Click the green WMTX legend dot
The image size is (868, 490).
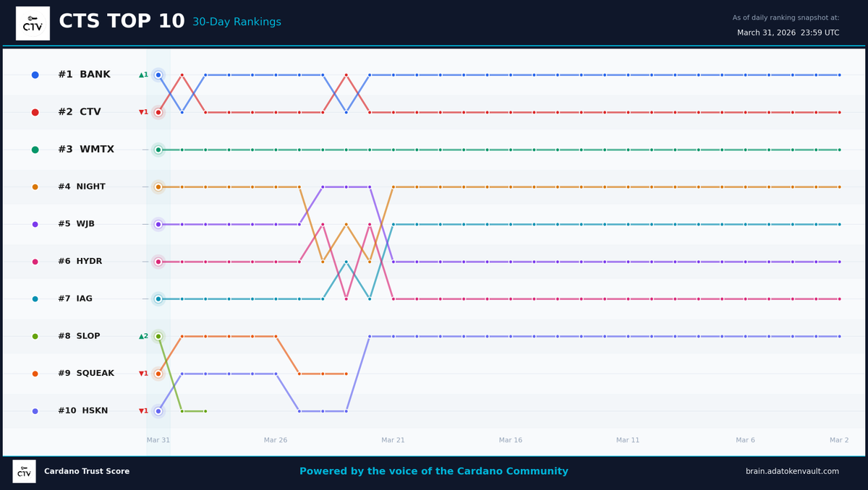[x=35, y=150]
